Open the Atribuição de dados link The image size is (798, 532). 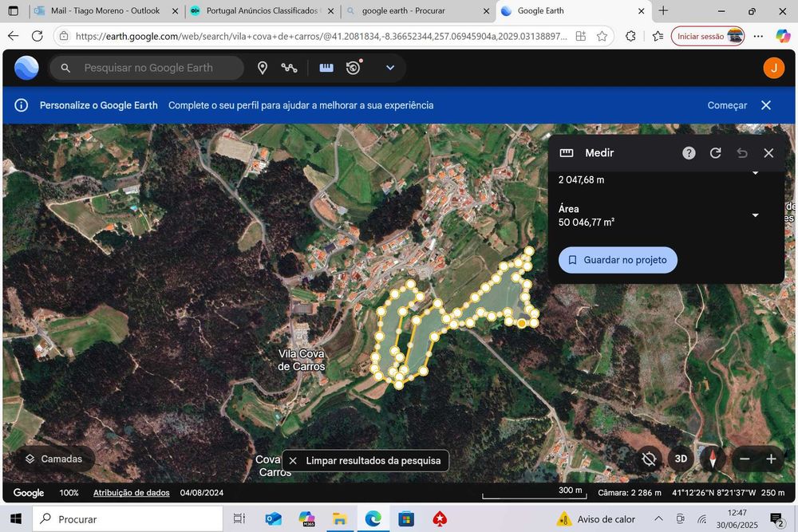[x=132, y=492]
